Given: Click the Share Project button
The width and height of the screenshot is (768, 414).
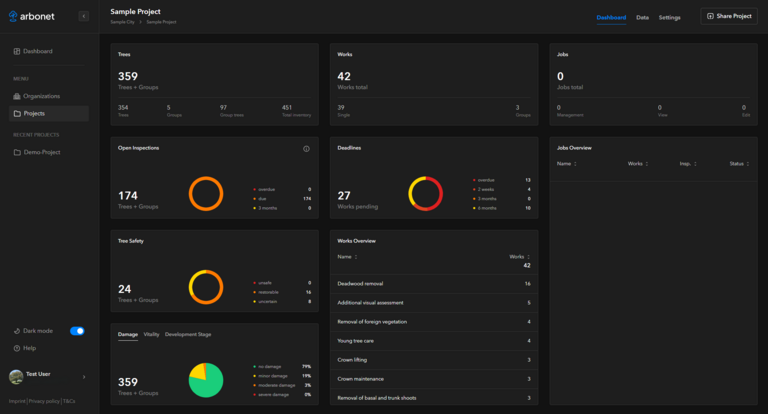Looking at the screenshot, I should tap(729, 16).
